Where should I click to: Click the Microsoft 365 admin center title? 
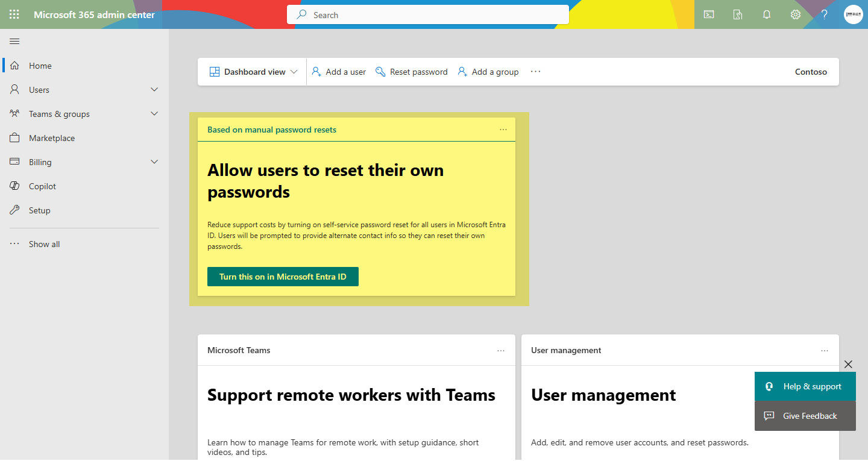(94, 14)
